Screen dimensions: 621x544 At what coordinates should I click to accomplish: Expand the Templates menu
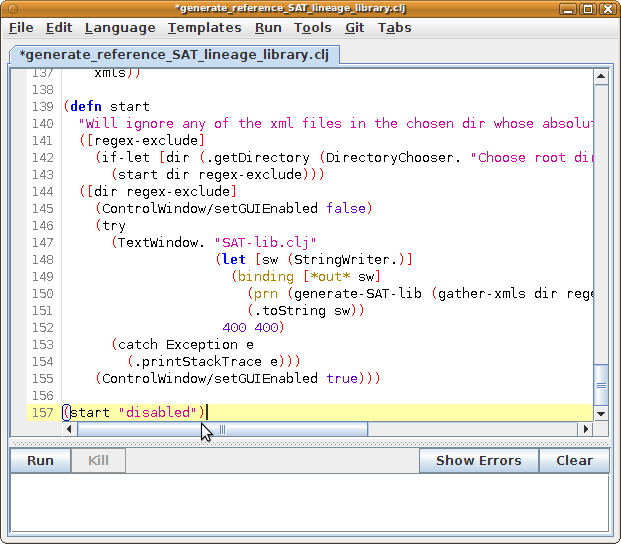click(x=204, y=28)
